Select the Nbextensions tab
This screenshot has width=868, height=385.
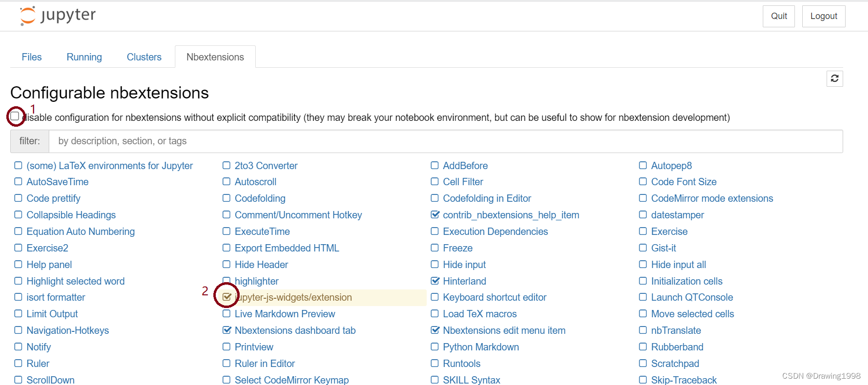(215, 57)
